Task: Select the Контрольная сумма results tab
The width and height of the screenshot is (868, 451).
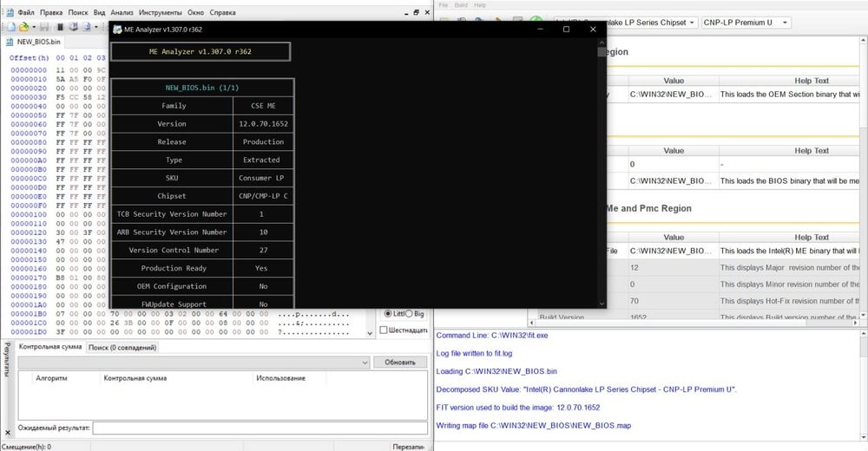Action: pyautogui.click(x=49, y=347)
